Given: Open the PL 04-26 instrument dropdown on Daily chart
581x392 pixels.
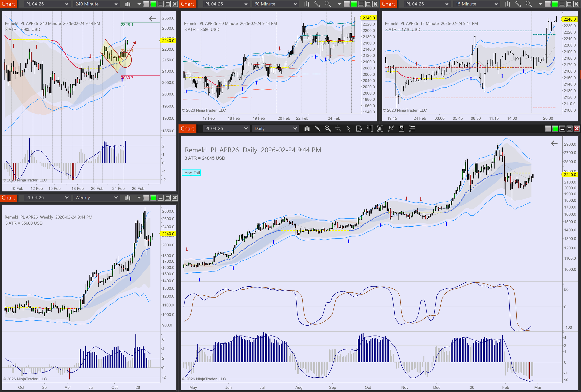Looking at the screenshot, I should pos(226,129).
